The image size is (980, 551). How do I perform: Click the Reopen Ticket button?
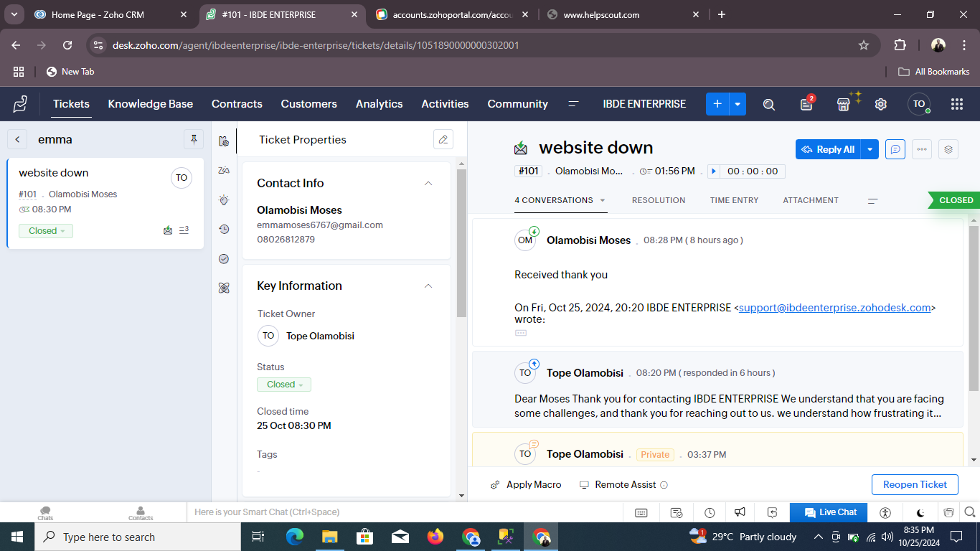pyautogui.click(x=915, y=484)
